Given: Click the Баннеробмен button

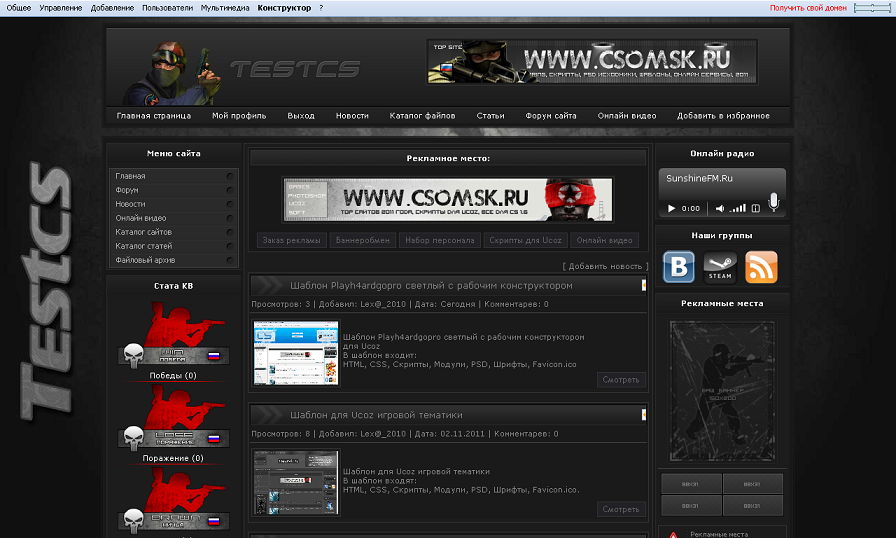Looking at the screenshot, I should tap(362, 240).
